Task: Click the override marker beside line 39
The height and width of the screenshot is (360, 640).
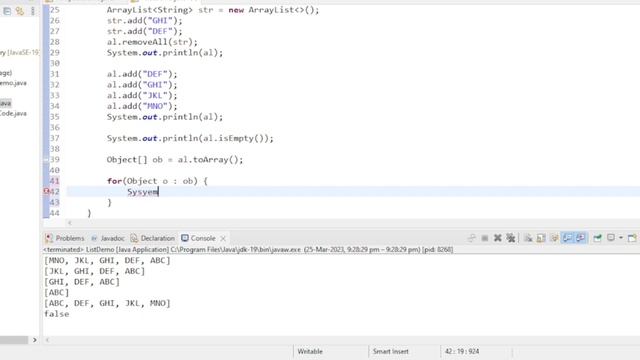Action: [46, 159]
